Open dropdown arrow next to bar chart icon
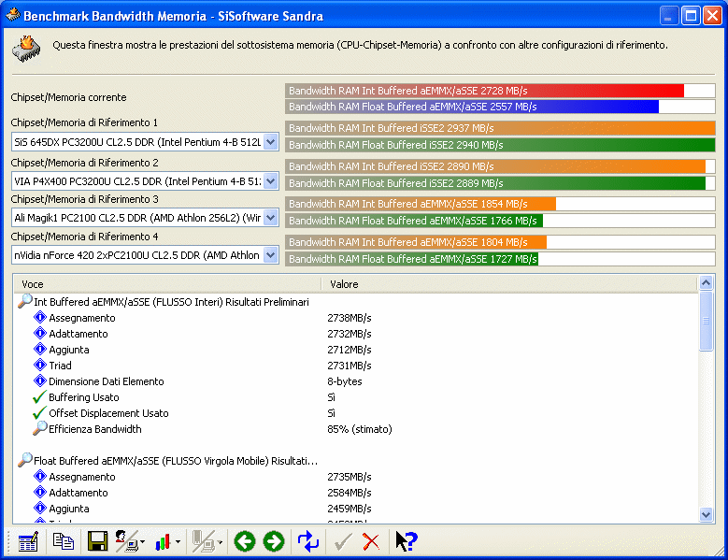Viewport: 728px width, 560px height. click(178, 542)
